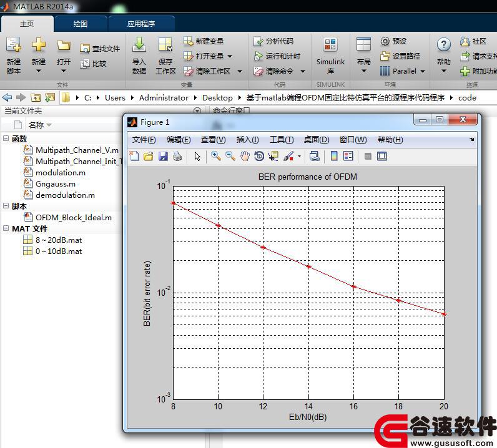This screenshot has width=497, height=448.
Task: Open Clear Workspace (清除工作区) dropdown arrow
Action: (x=240, y=71)
